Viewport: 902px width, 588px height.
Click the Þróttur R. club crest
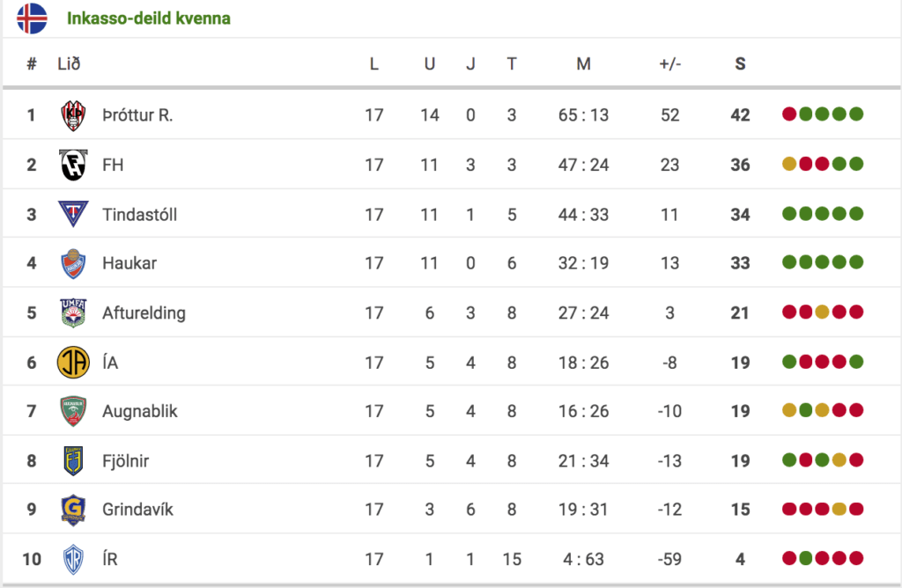click(x=73, y=115)
